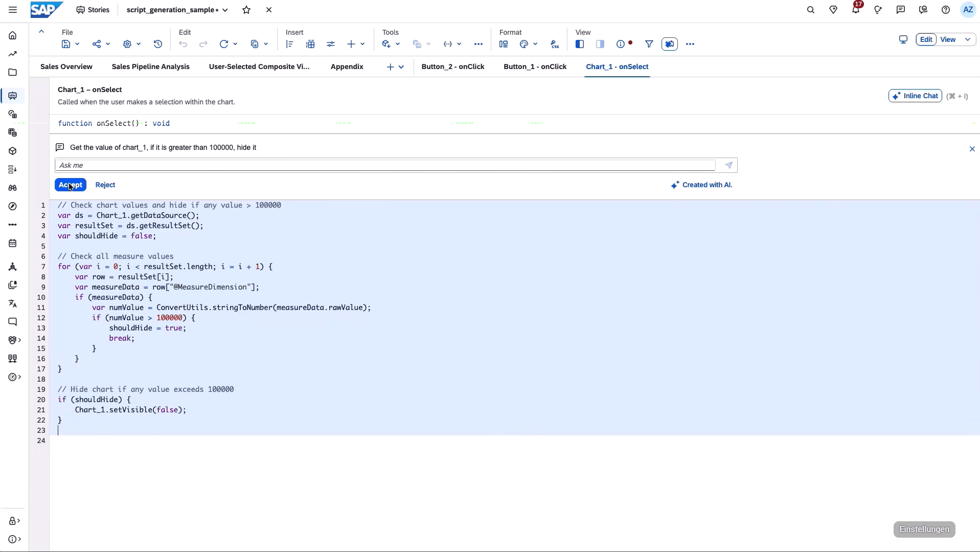Image resolution: width=980 pixels, height=552 pixels.
Task: Toggle the right side panel
Action: [x=600, y=44]
